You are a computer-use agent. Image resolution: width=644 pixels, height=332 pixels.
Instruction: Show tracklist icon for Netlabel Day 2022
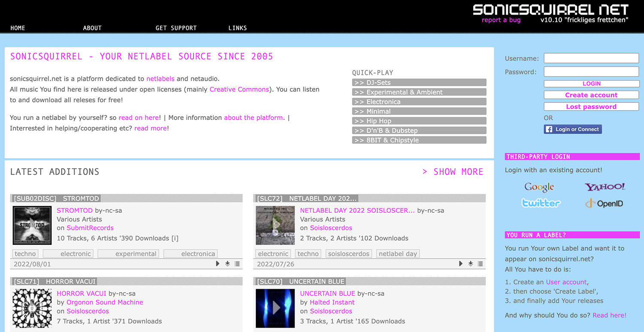(x=480, y=264)
